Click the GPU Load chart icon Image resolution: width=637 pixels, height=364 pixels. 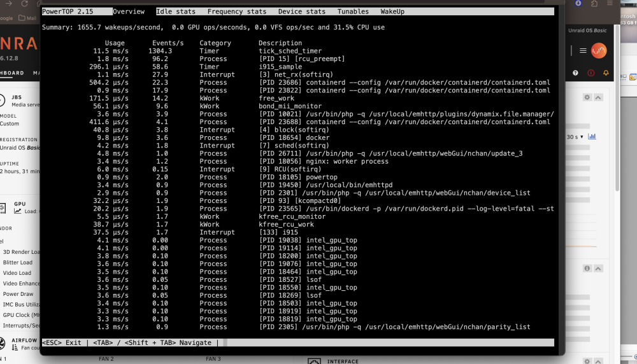[x=17, y=211]
